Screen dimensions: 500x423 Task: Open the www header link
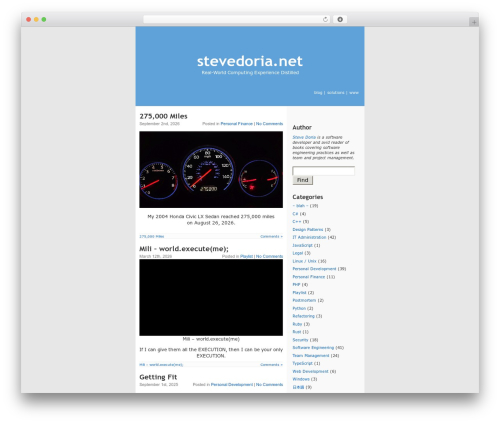coord(354,93)
